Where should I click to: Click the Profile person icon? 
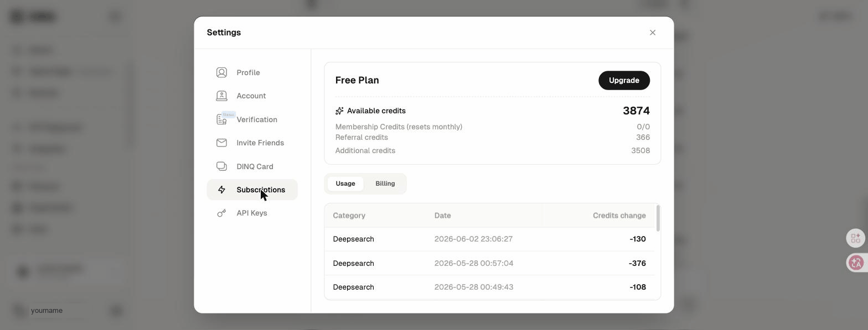tap(221, 72)
